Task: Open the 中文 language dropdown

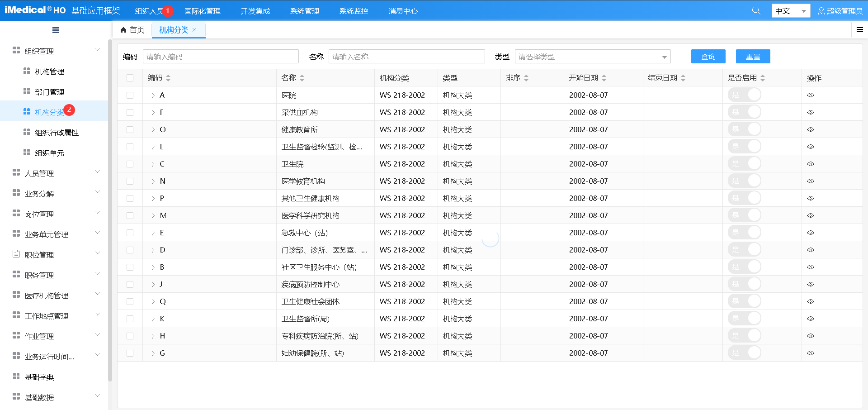Action: pyautogui.click(x=790, y=11)
